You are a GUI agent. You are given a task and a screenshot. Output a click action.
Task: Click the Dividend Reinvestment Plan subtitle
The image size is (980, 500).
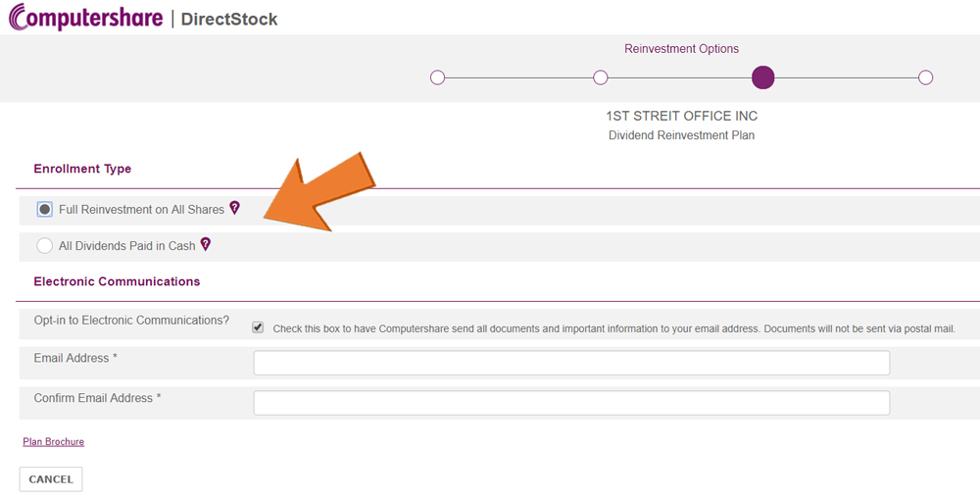click(x=681, y=135)
